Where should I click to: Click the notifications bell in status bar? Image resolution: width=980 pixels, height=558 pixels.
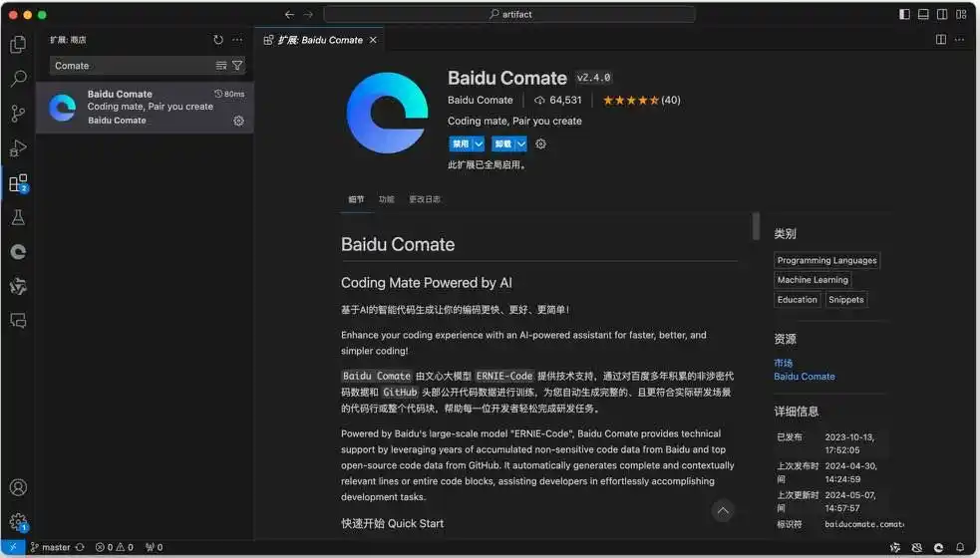(x=961, y=547)
